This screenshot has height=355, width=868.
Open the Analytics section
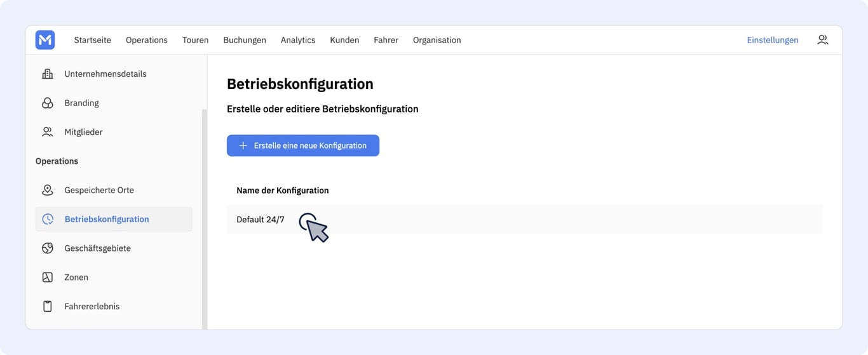(x=298, y=40)
